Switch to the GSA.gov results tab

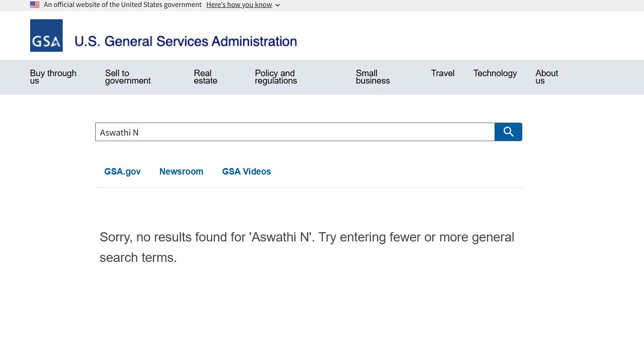tap(123, 171)
